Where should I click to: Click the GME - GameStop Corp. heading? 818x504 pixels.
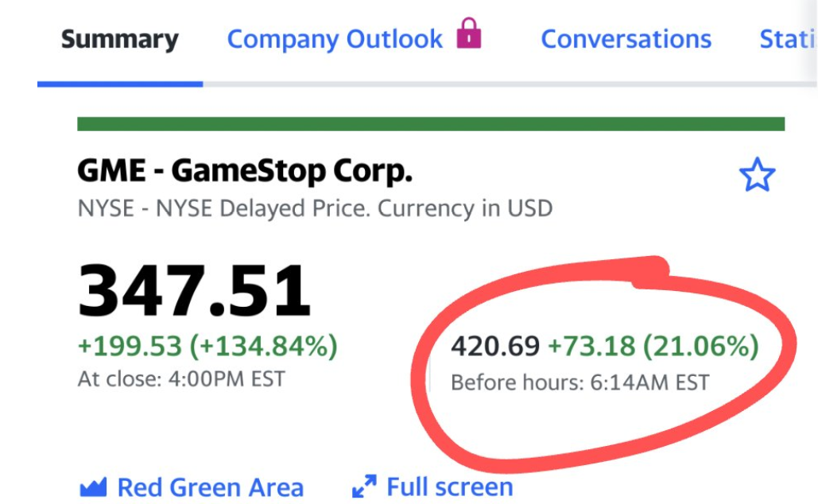pos(245,171)
